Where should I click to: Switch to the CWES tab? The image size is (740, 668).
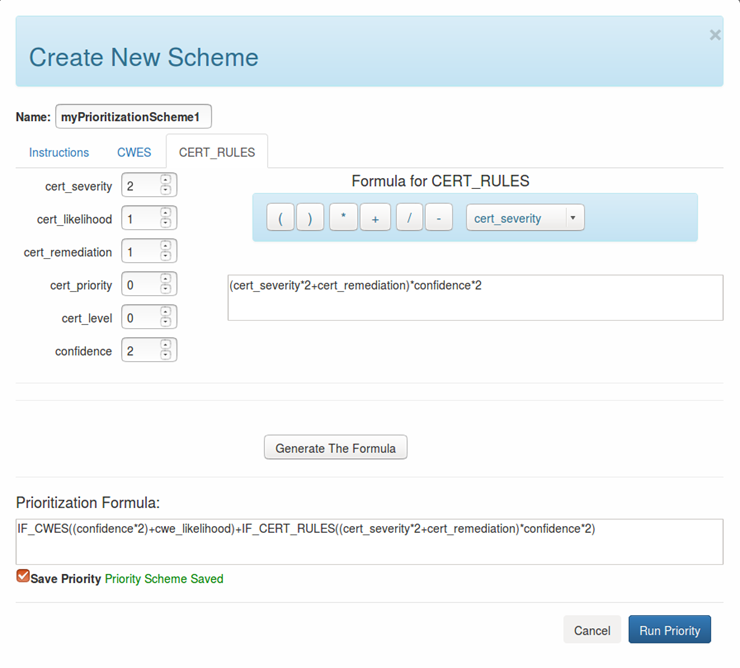(x=134, y=153)
